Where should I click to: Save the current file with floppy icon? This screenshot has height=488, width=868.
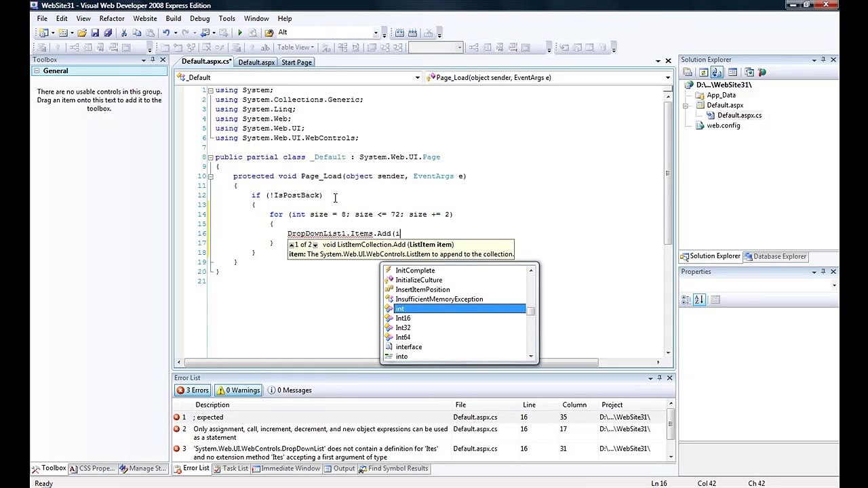pyautogui.click(x=95, y=33)
